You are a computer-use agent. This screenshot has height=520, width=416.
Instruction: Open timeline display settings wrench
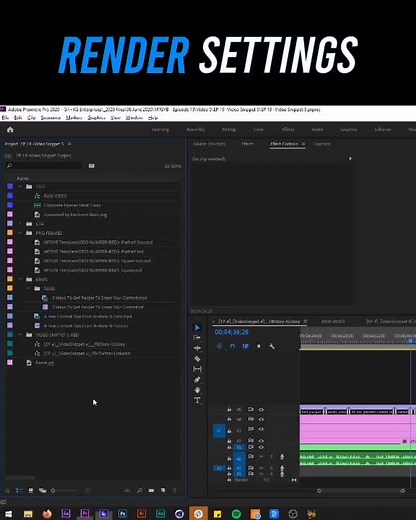(x=272, y=346)
